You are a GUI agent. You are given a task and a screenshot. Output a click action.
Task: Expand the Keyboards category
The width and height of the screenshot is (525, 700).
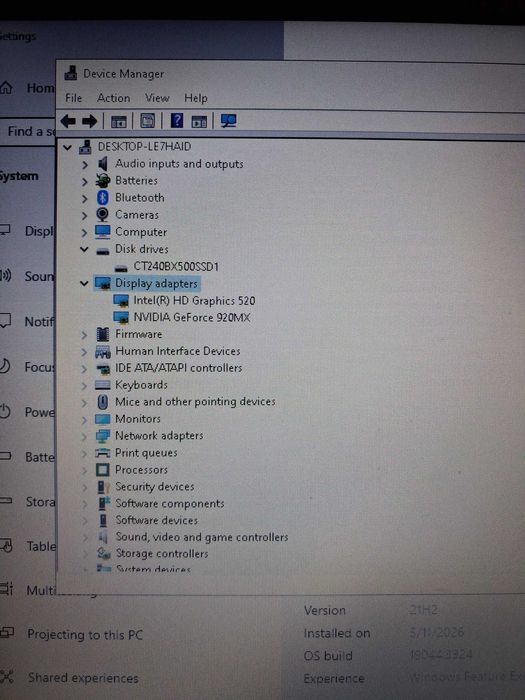[x=84, y=386]
